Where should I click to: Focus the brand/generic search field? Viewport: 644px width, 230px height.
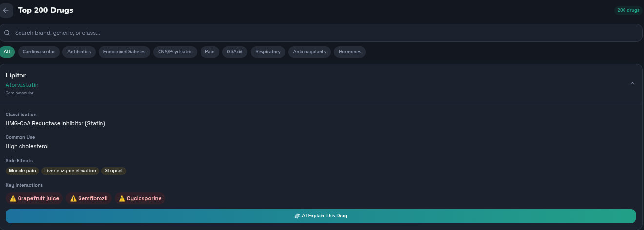pyautogui.click(x=321, y=33)
